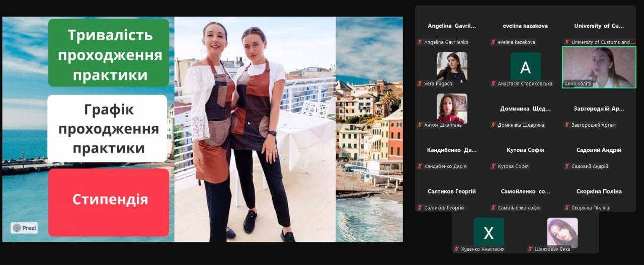Click muted mic icon beside Angelina Gavrilenko
644x265 pixels.
pos(420,42)
